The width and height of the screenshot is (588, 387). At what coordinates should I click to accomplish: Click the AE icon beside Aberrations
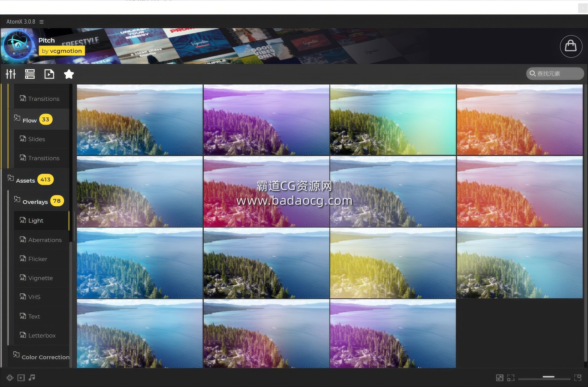pyautogui.click(x=23, y=240)
